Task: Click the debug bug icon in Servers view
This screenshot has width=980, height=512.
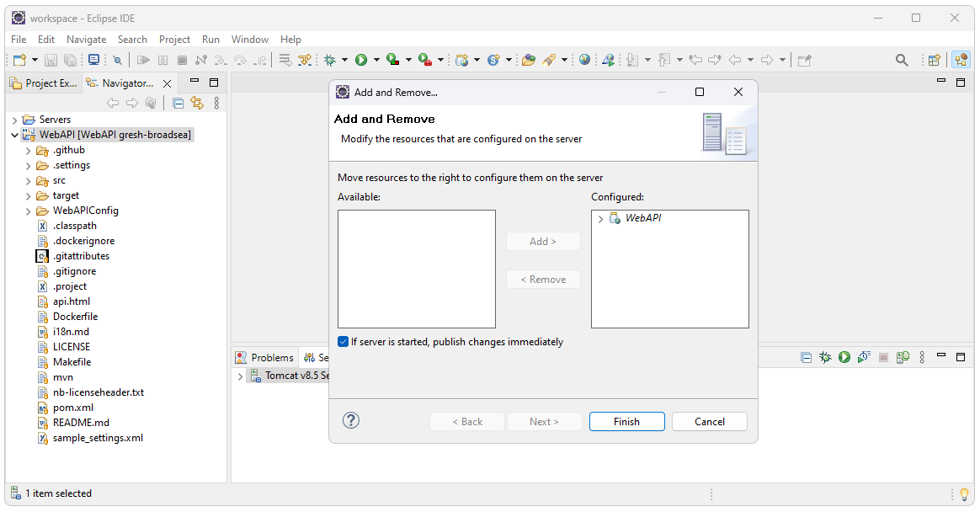Action: pos(825,357)
